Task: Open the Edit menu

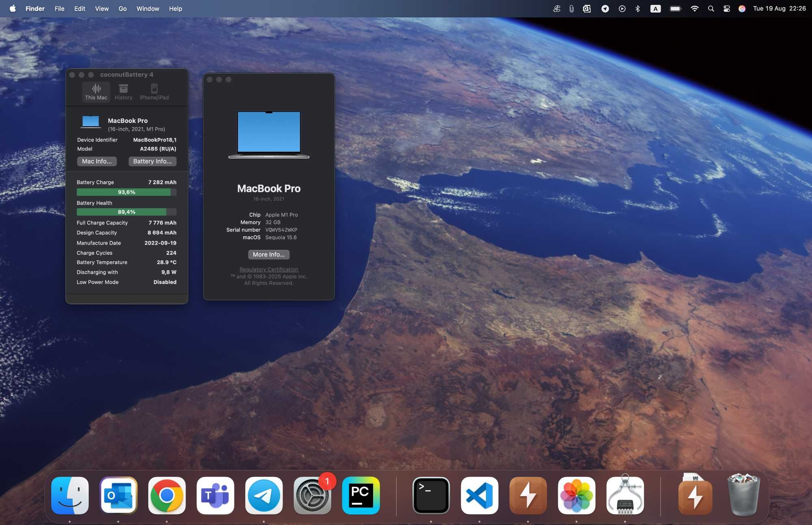Action: 80,9
